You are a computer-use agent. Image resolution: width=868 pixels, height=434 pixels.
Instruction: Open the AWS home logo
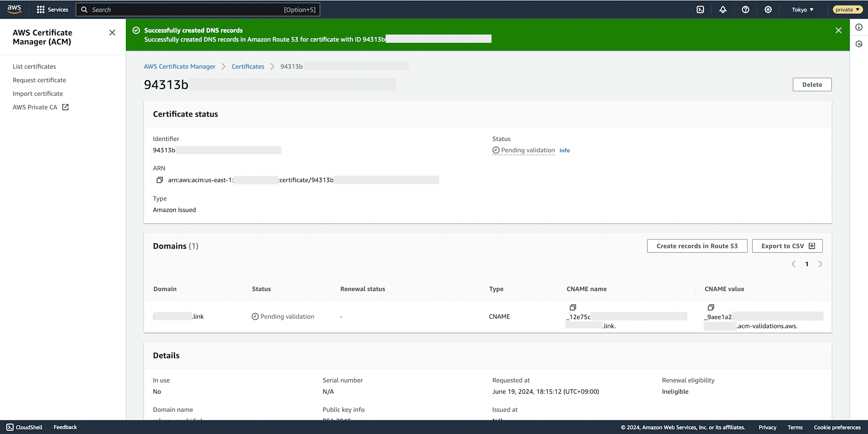pyautogui.click(x=14, y=9)
